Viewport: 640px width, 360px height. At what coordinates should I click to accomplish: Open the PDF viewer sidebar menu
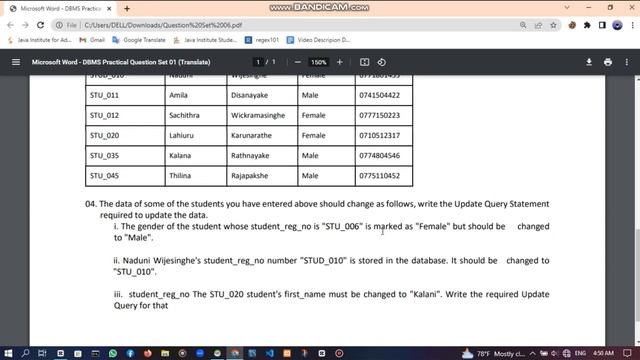click(16, 62)
